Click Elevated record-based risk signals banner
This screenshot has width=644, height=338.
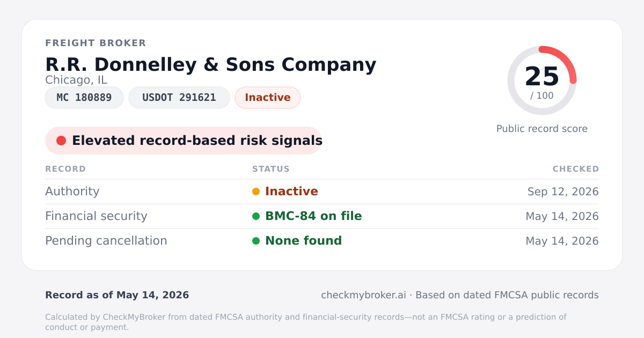click(184, 141)
